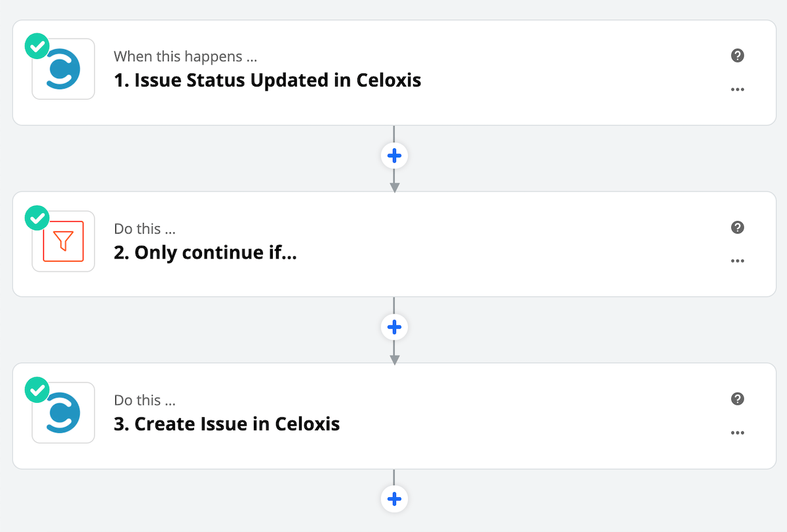
Task: Open more options menu for Create Issue step
Action: tap(737, 433)
